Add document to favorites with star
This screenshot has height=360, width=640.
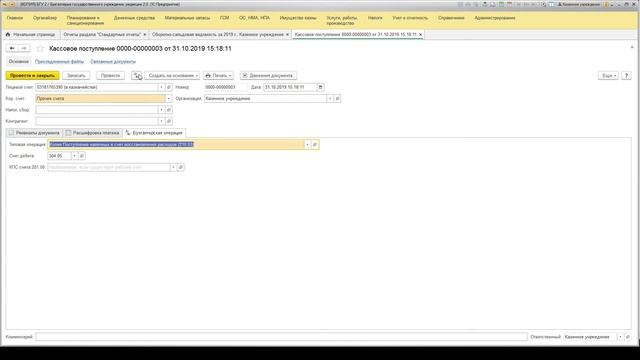coord(40,49)
